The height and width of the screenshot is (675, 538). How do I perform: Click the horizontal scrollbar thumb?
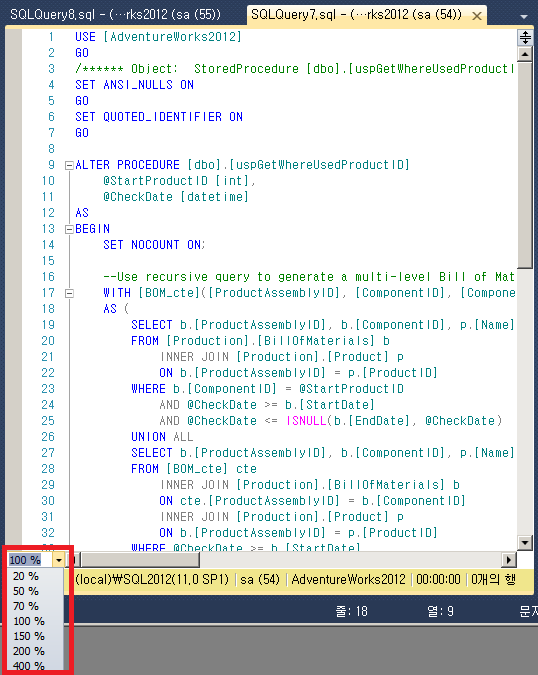(x=140, y=560)
